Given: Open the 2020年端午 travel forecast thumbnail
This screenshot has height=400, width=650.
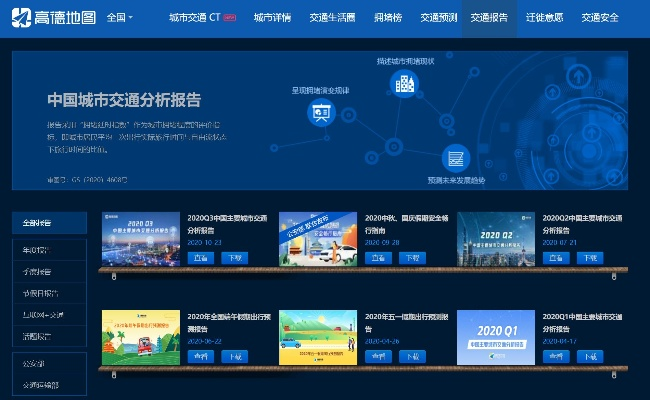Looking at the screenshot, I should pyautogui.click(x=139, y=335).
